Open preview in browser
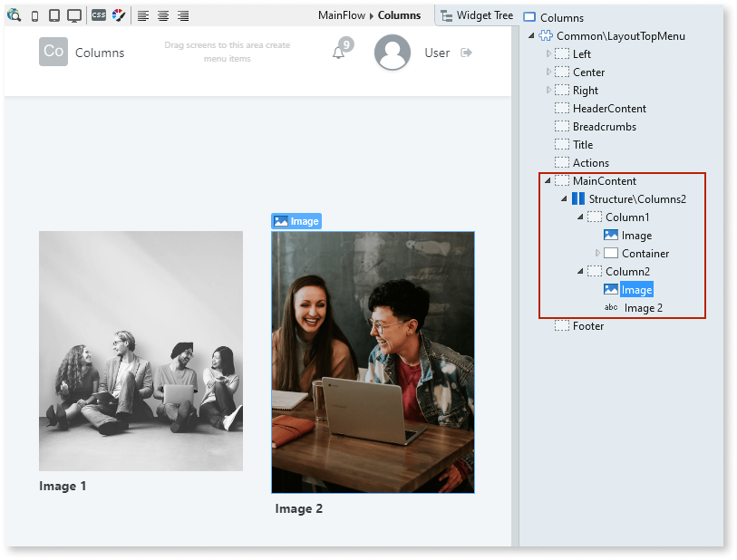Screen dimensions: 737x560 13,15
